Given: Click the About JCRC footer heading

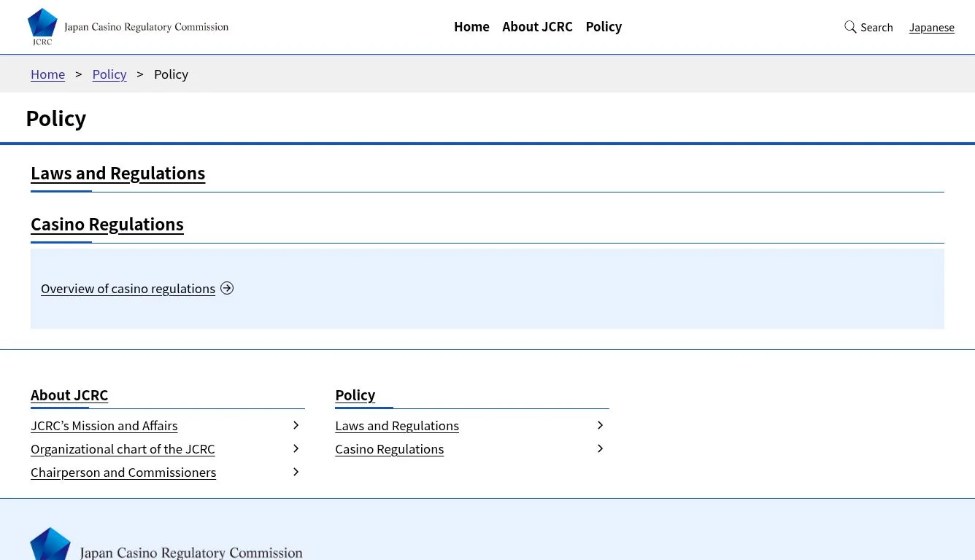Looking at the screenshot, I should click(69, 394).
